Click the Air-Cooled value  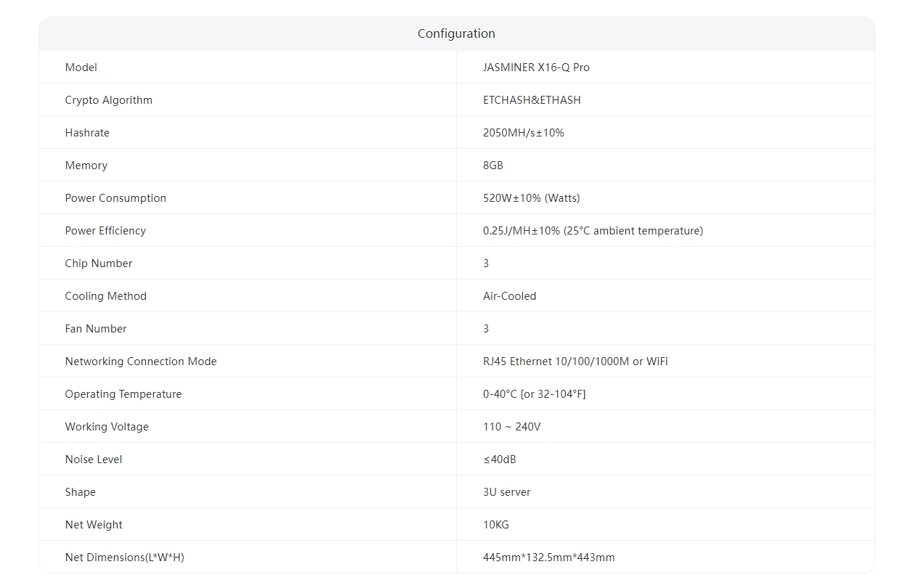pos(509,296)
